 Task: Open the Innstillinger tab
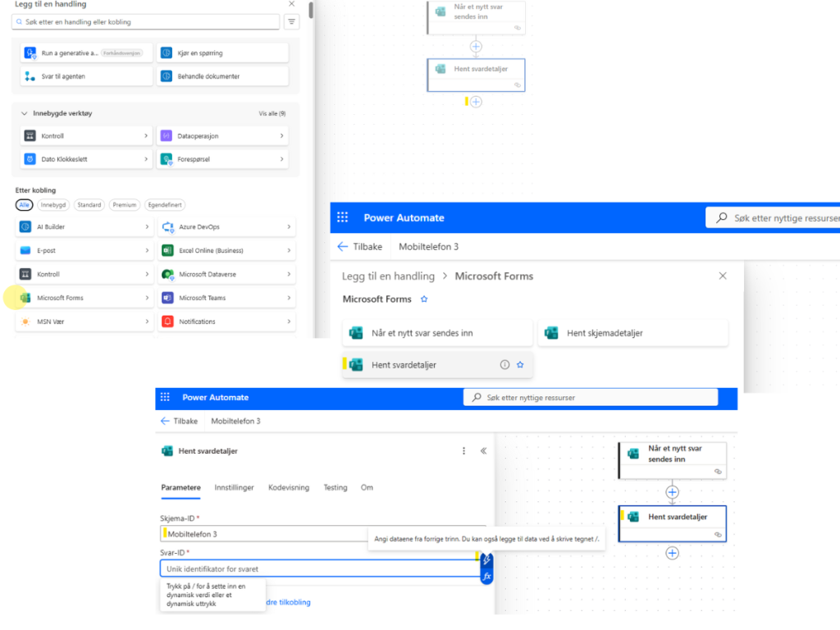[234, 487]
